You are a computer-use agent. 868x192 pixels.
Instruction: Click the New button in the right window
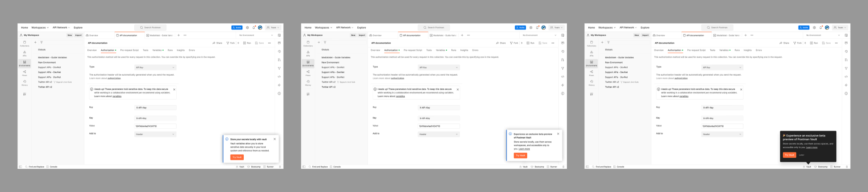coord(637,35)
